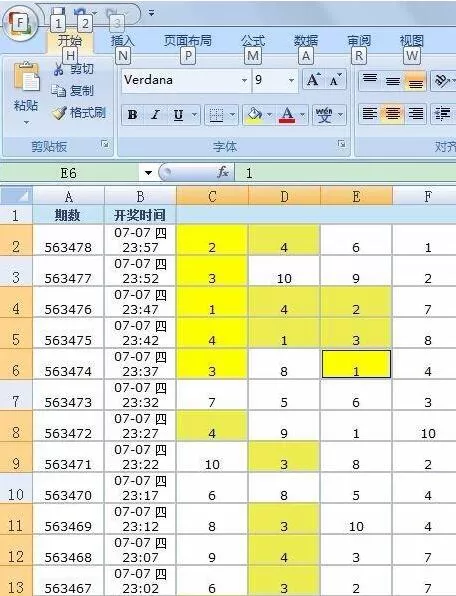Click the E6 Name Box field
The image size is (456, 596).
tap(70, 173)
